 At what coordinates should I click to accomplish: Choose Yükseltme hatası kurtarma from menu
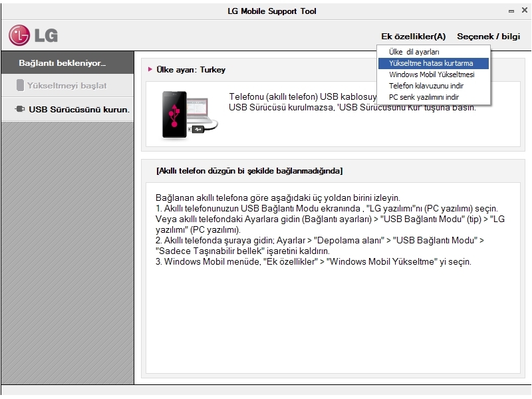tap(434, 63)
